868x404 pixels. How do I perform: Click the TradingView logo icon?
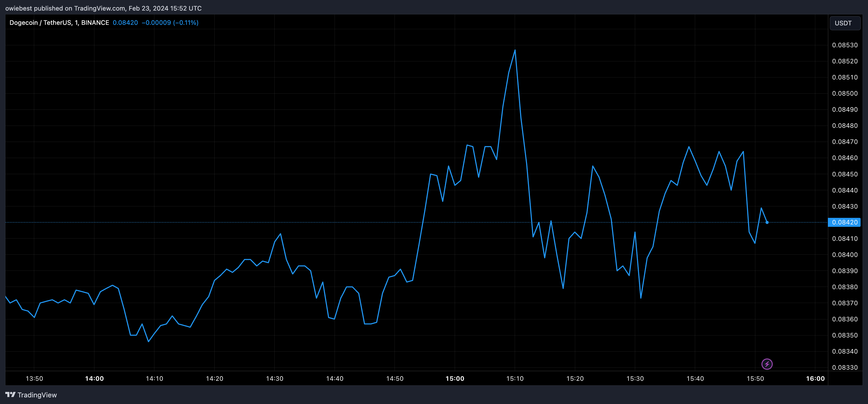pos(11,394)
